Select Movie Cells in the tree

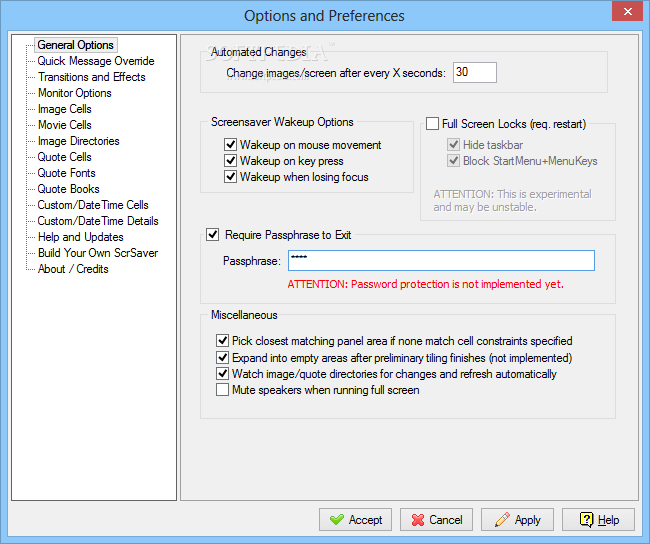[65, 125]
